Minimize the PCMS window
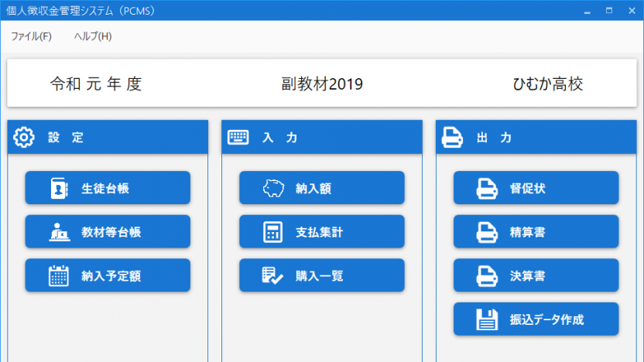Screen dimensions: 644x362 tap(588, 11)
